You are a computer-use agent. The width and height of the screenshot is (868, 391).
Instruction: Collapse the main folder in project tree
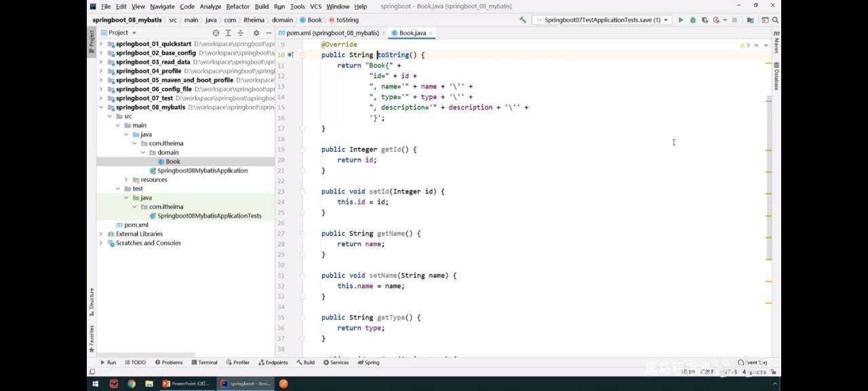[x=117, y=126]
